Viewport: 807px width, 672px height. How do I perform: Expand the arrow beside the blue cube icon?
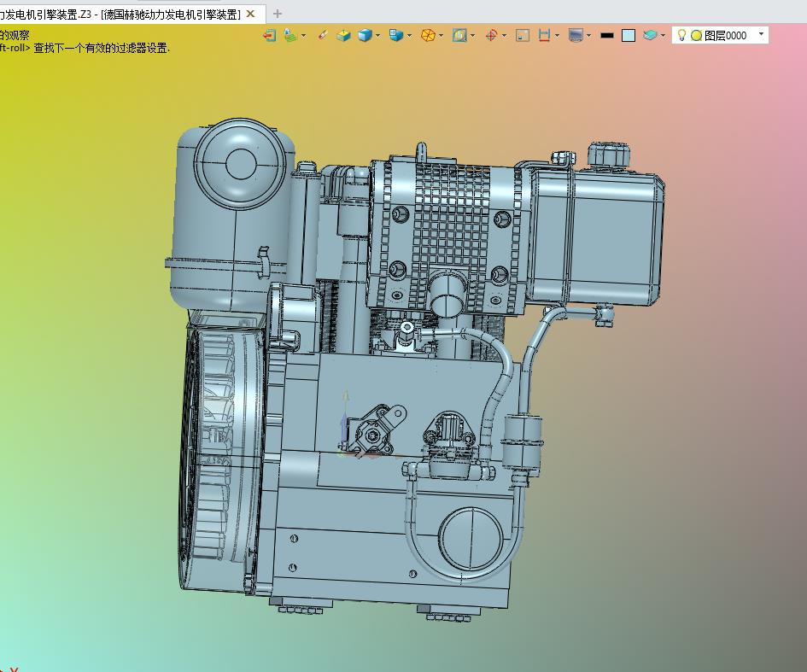378,36
